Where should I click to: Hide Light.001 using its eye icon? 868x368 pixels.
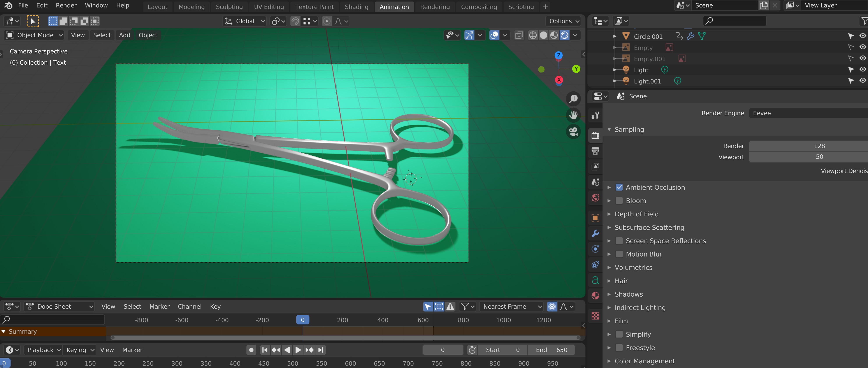[863, 81]
